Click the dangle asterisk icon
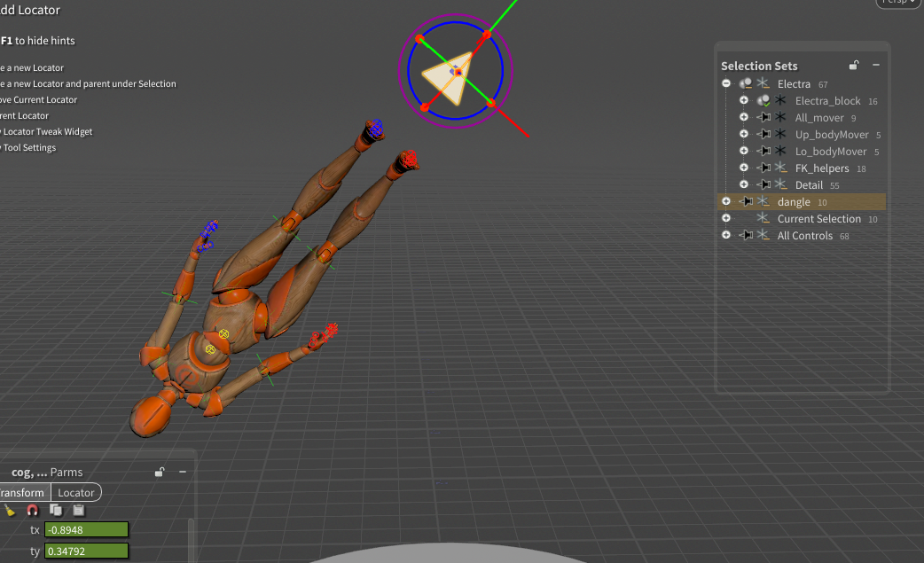924x563 pixels. coord(763,201)
